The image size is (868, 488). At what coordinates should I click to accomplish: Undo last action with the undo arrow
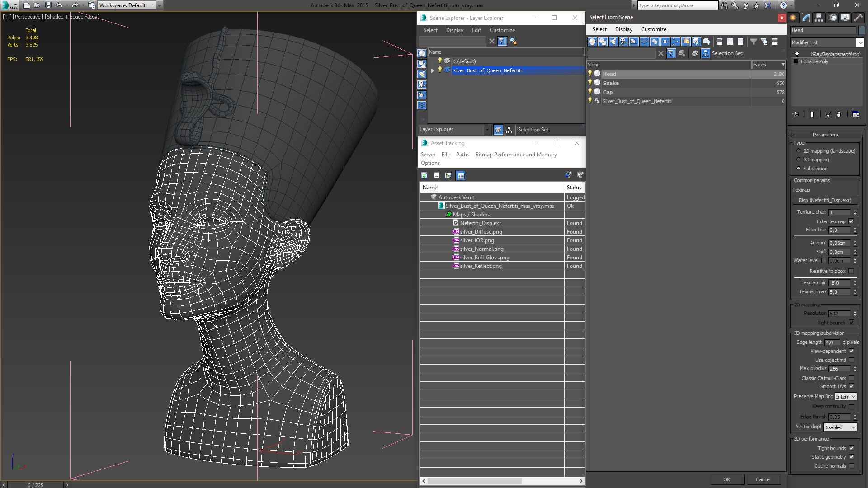point(59,5)
